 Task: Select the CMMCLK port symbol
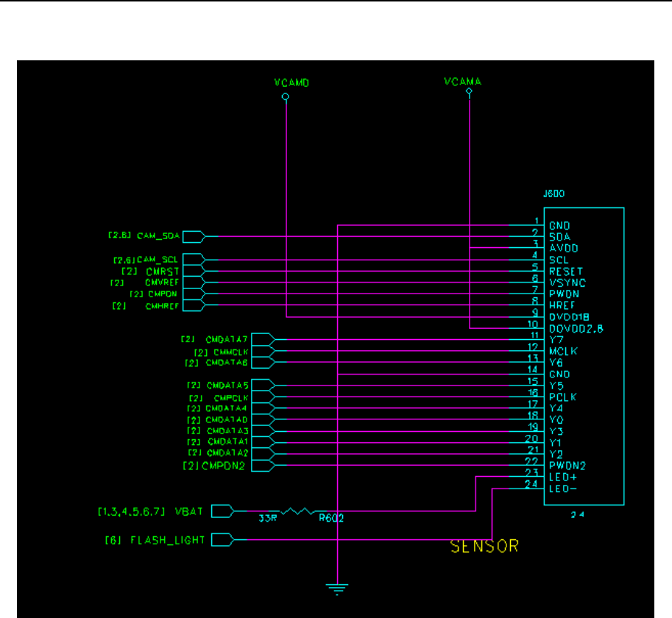[x=264, y=351]
